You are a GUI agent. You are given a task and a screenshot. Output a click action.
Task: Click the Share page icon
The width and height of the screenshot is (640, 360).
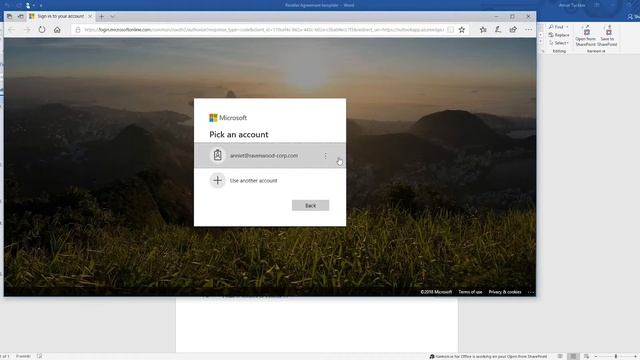513,30
